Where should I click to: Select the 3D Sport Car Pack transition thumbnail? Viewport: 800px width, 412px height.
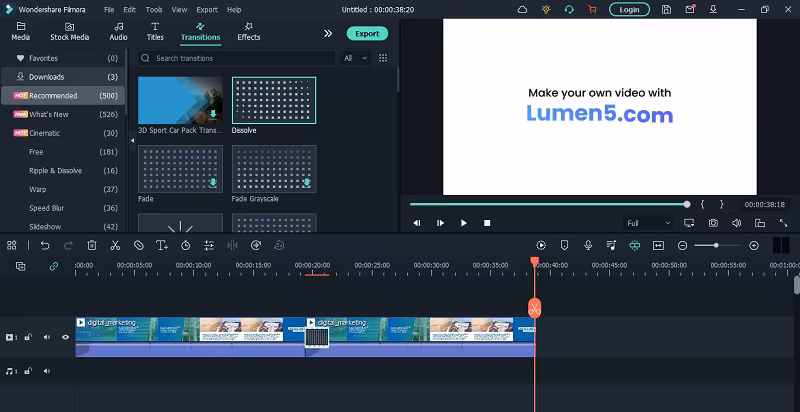(180, 100)
